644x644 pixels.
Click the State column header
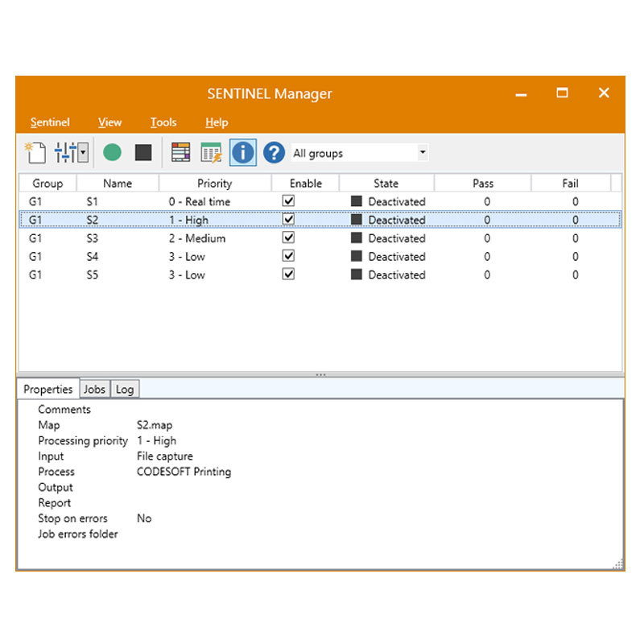(386, 183)
